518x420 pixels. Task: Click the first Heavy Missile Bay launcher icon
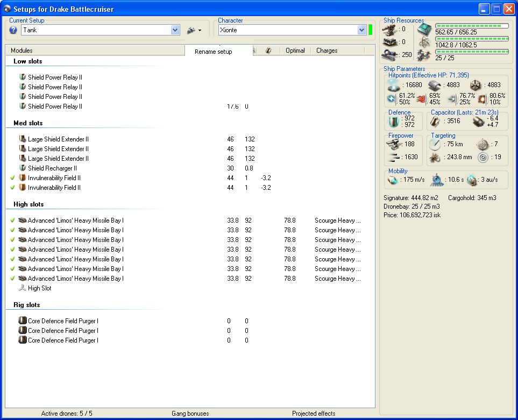(x=23, y=220)
